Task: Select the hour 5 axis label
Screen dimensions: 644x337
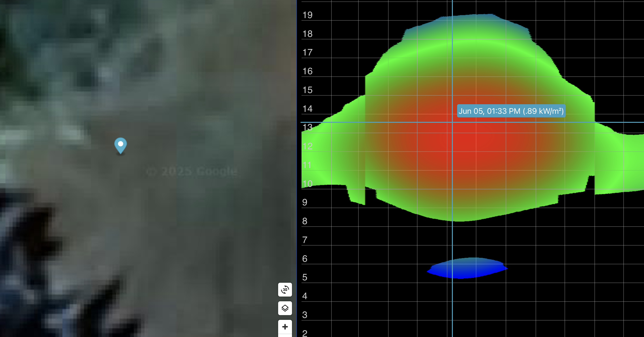Action: [x=305, y=277]
